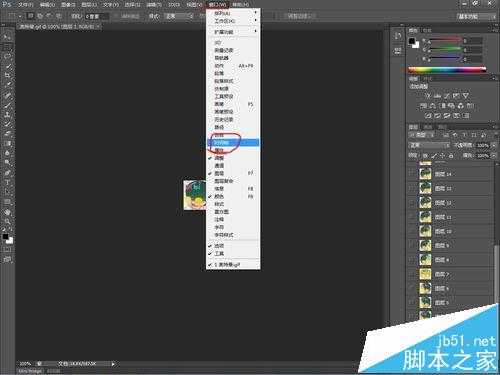Open the 基本功能 workspace switcher dropdown
Screen dimensions: 500x375
pyautogui.click(x=476, y=16)
